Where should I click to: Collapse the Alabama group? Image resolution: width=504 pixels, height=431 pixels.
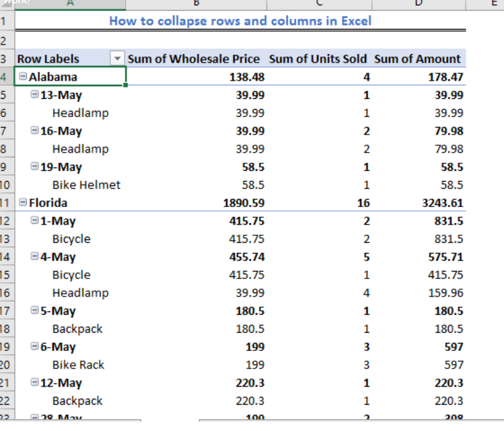coord(23,76)
